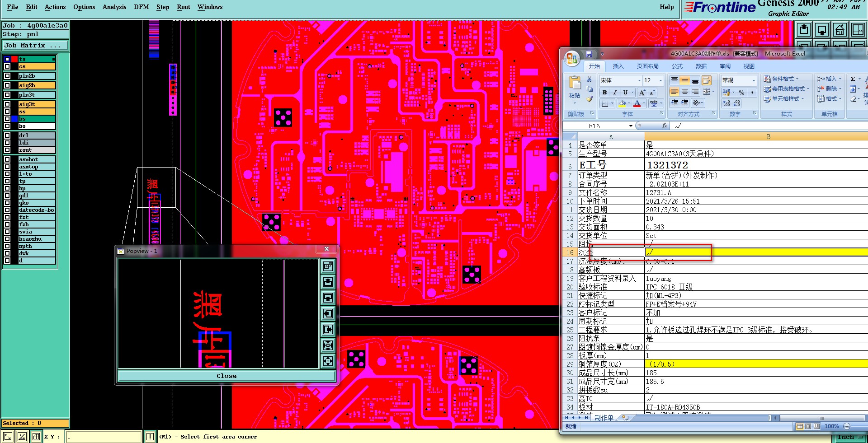Toggle Bold formatting in Excel ribbon
The width and height of the screenshot is (868, 443).
[x=604, y=93]
